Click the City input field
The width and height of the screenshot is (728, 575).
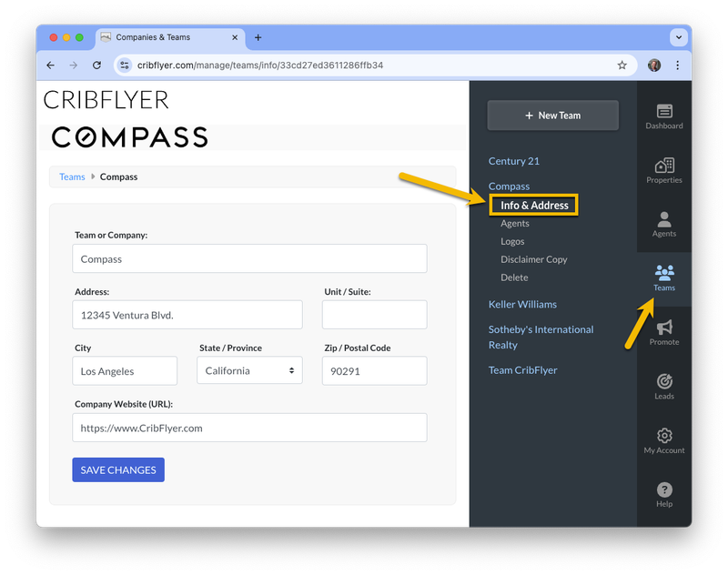tap(125, 371)
